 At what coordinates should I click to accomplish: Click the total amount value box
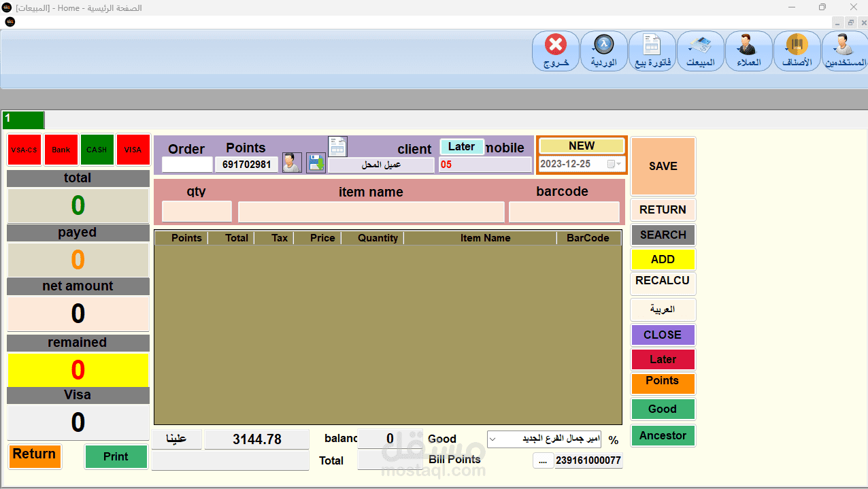coord(78,205)
